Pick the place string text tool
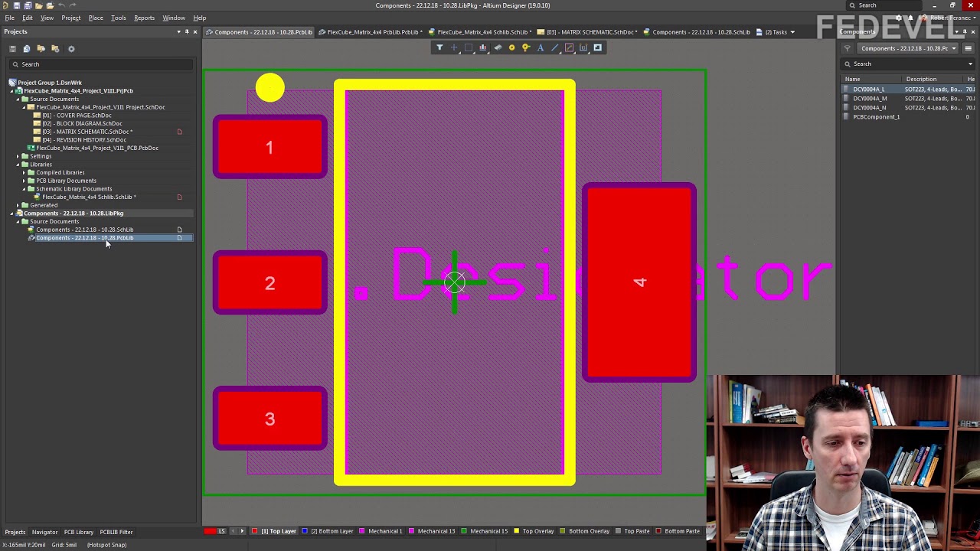 click(541, 47)
